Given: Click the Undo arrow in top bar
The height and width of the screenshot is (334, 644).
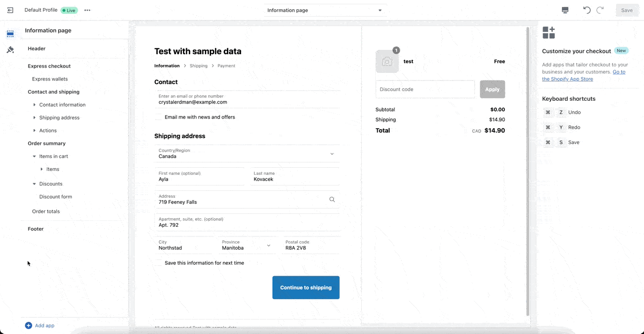Looking at the screenshot, I should pos(587,10).
